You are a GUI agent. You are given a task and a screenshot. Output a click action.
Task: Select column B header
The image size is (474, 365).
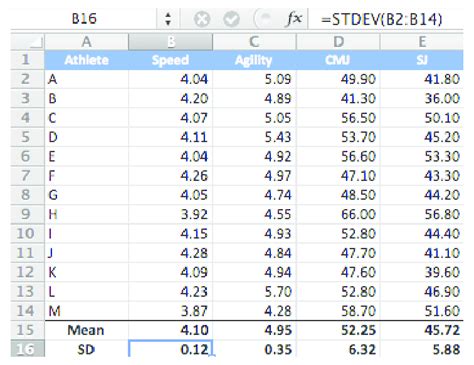pyautogui.click(x=170, y=42)
